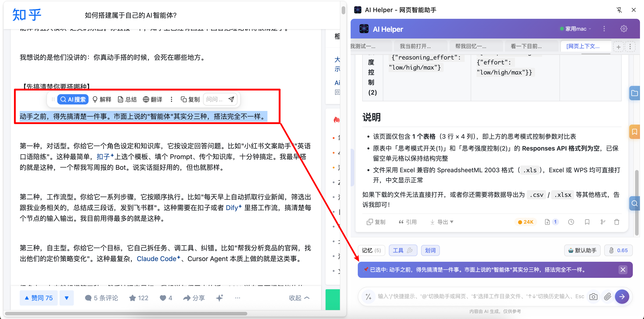Like the answer via heart 4
Screen dimensions: 644x319
(x=166, y=298)
